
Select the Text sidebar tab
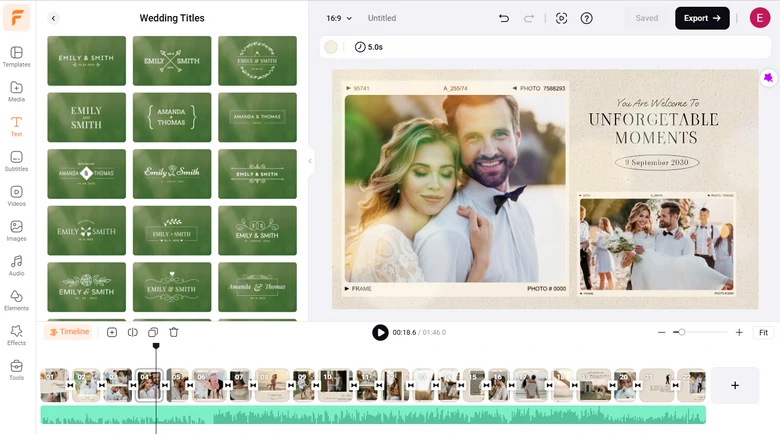16,126
